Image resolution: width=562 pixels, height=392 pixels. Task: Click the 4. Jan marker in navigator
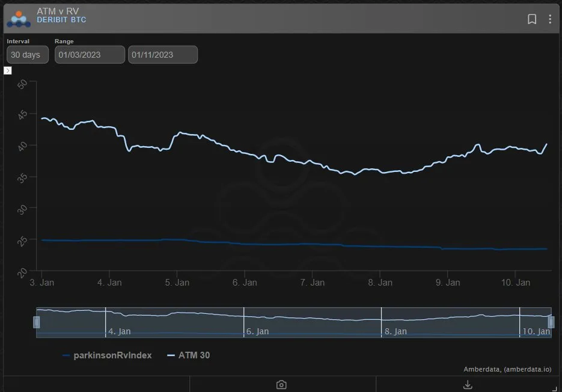tap(120, 331)
